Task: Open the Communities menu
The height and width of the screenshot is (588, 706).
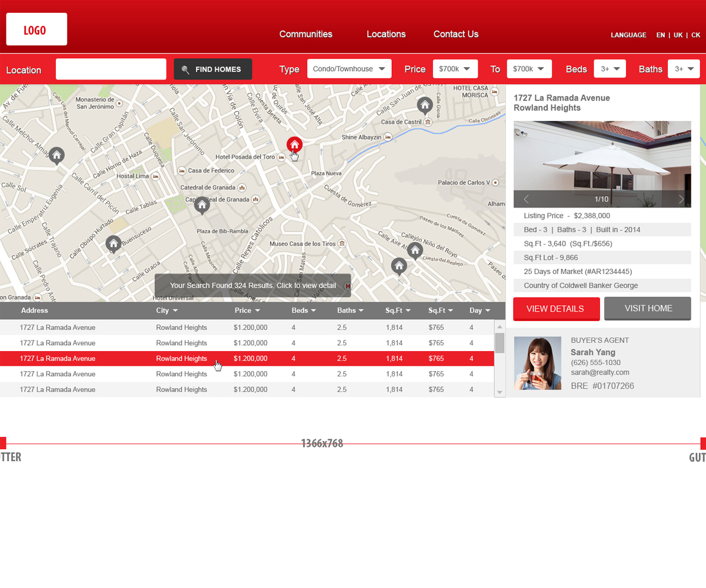Action: (x=306, y=35)
